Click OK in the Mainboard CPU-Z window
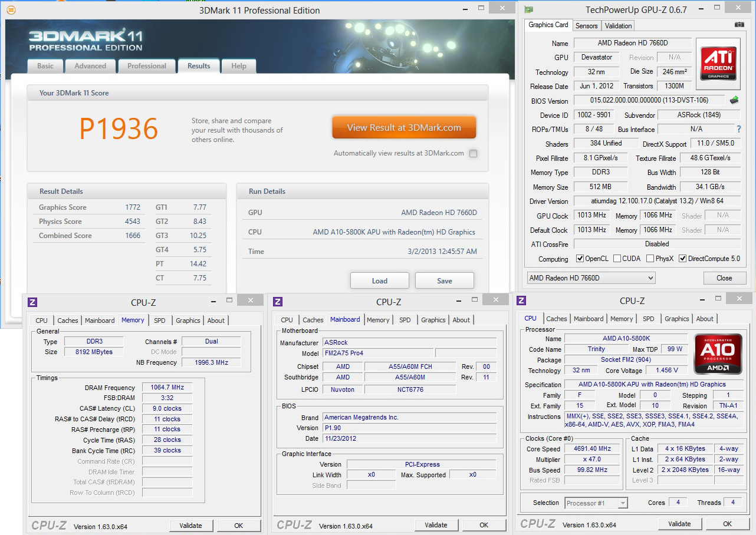 click(484, 525)
